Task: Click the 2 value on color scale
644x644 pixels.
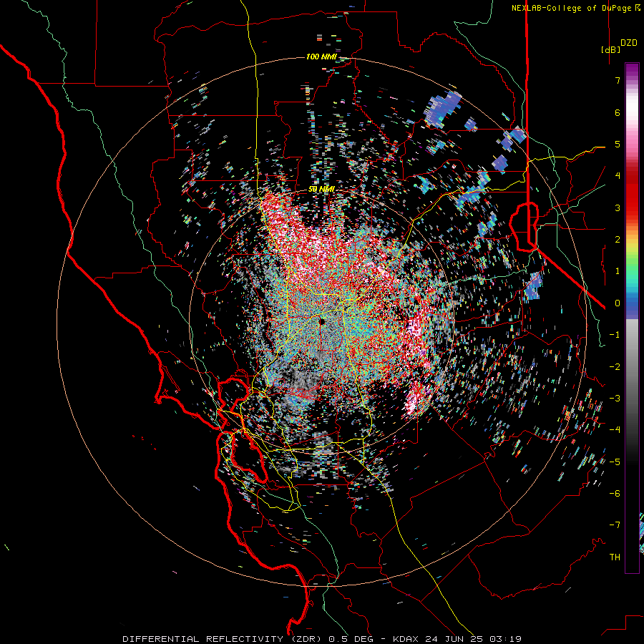Action: tap(618, 240)
